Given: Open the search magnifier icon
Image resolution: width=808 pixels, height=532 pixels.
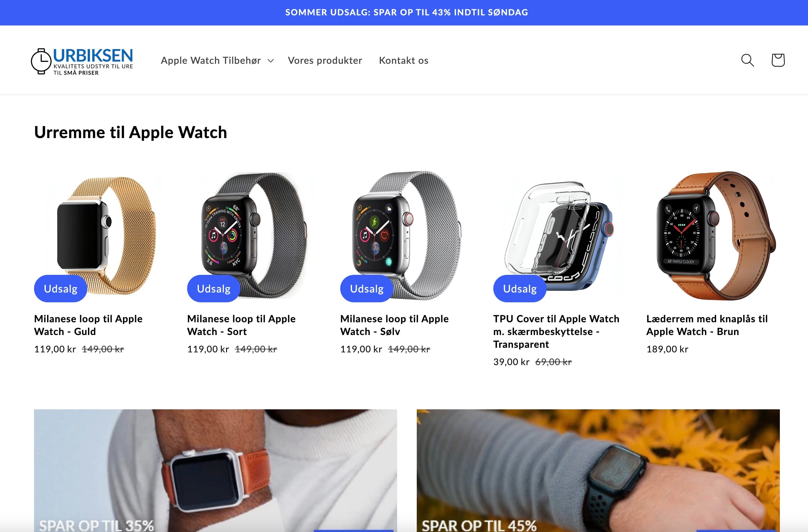Looking at the screenshot, I should coord(747,60).
